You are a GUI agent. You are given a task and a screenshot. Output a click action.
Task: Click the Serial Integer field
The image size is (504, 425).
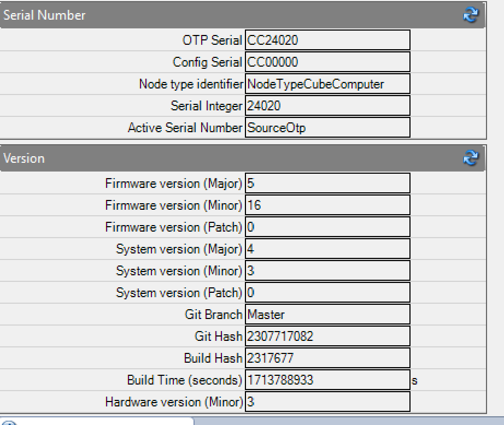(x=327, y=105)
